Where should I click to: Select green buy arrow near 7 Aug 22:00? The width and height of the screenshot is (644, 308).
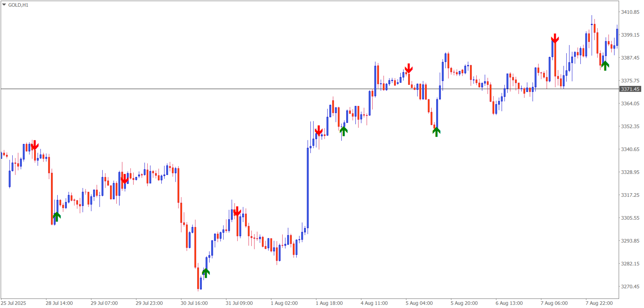(x=605, y=66)
